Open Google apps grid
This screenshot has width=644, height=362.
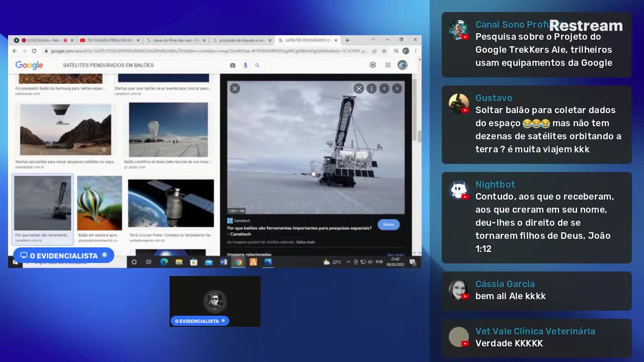click(x=388, y=65)
